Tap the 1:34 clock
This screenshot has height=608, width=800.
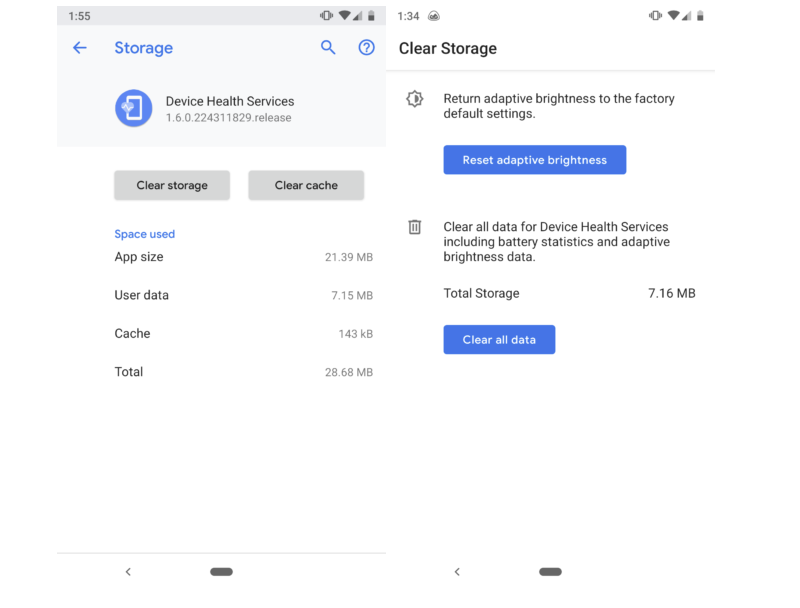tap(408, 16)
